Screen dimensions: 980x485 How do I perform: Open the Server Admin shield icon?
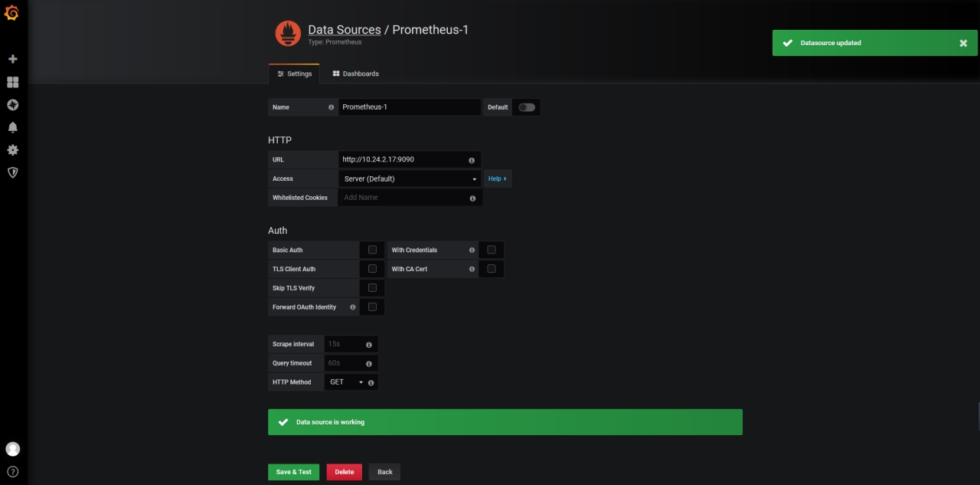(x=12, y=172)
